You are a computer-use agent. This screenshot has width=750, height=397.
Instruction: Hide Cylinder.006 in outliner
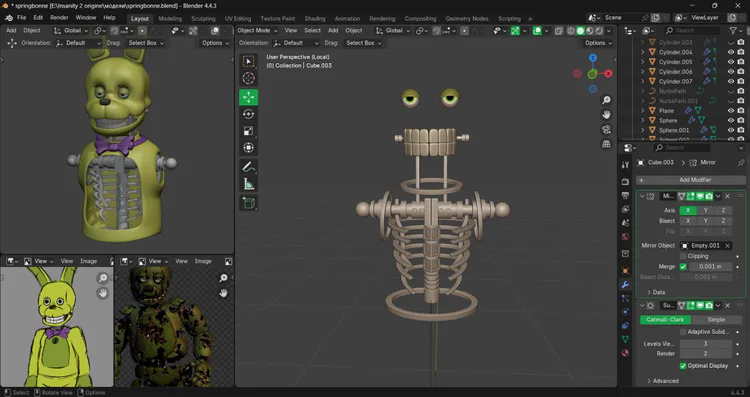(730, 72)
